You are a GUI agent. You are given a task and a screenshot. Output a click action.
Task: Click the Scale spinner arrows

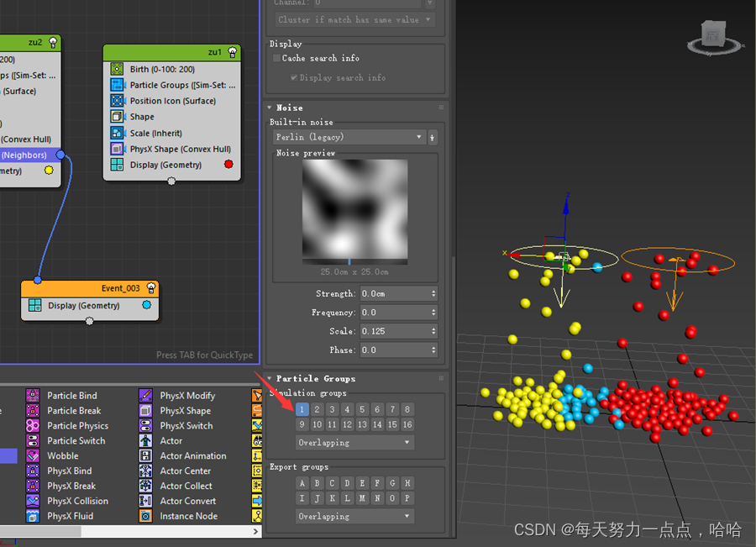(433, 331)
